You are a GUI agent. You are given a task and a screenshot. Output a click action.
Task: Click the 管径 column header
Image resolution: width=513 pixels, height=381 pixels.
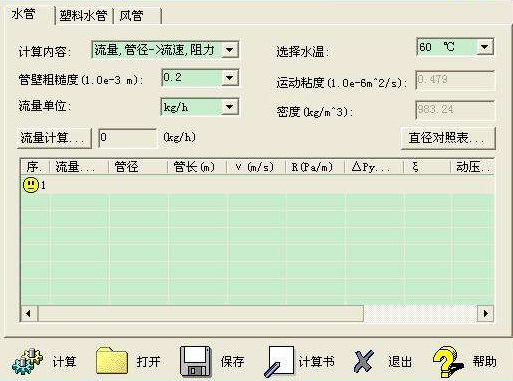click(138, 166)
